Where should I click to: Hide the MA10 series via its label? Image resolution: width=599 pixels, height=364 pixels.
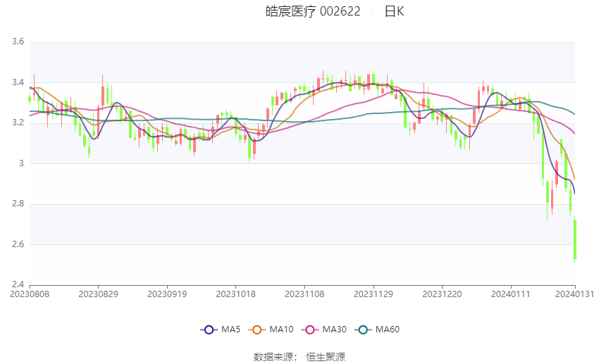tap(282, 330)
